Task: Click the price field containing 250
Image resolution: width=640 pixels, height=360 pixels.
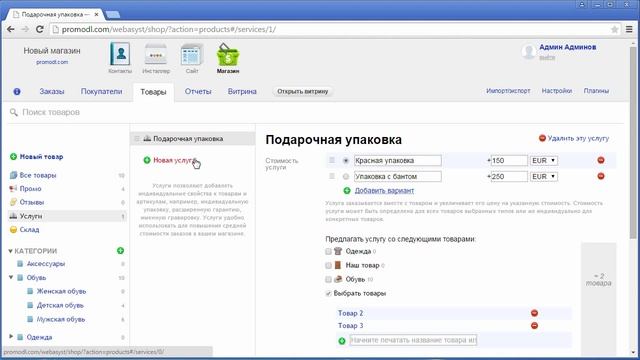Action: click(x=509, y=176)
